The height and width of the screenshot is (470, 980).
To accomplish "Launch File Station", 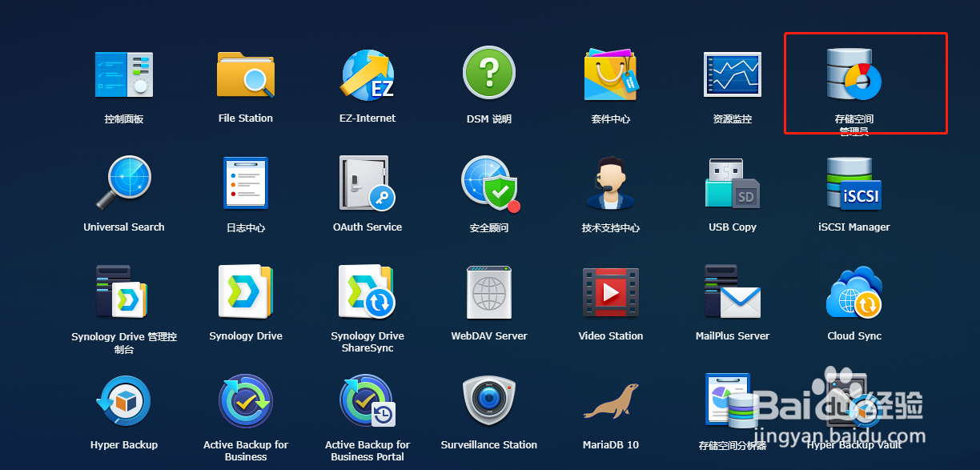I will tap(246, 74).
